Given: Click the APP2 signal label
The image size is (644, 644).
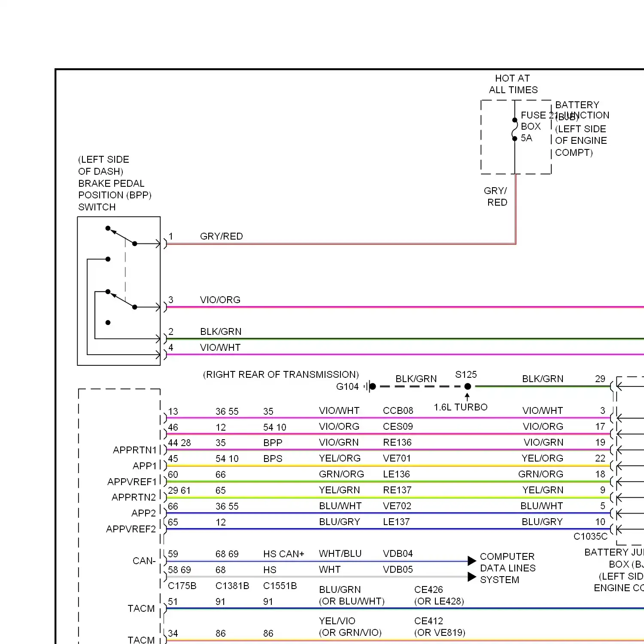Looking at the screenshot, I should point(144,513).
